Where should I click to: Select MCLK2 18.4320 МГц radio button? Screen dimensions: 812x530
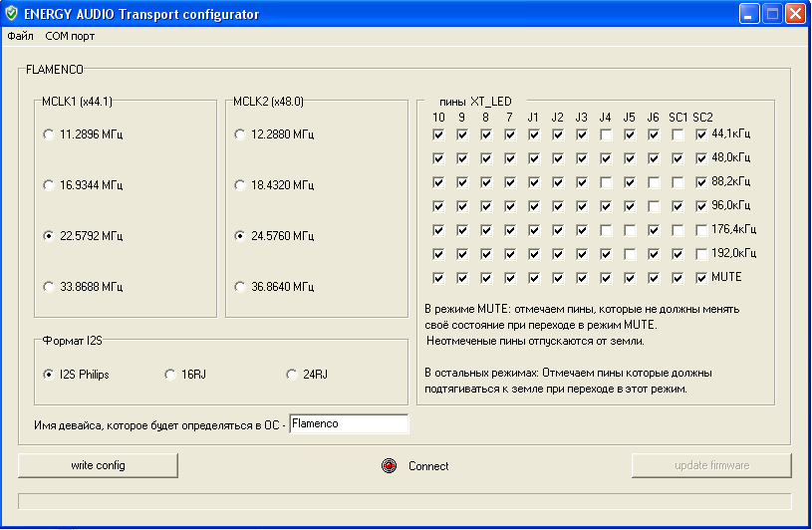(x=240, y=185)
